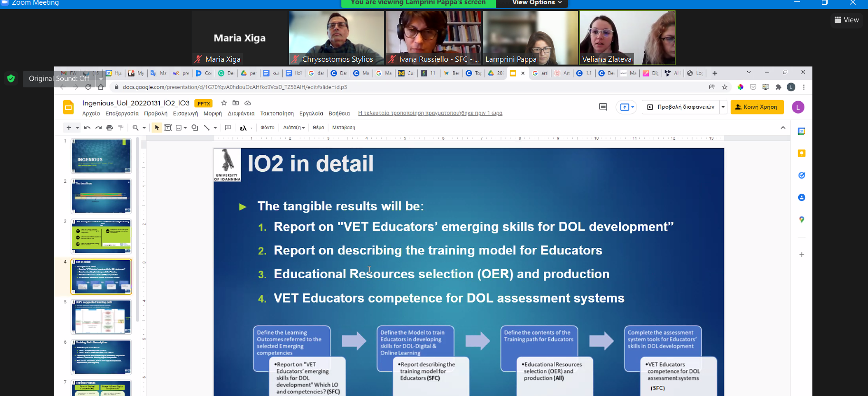868x396 pixels.
Task: Click the redo arrow in the Slides toolbar
Action: coord(98,128)
